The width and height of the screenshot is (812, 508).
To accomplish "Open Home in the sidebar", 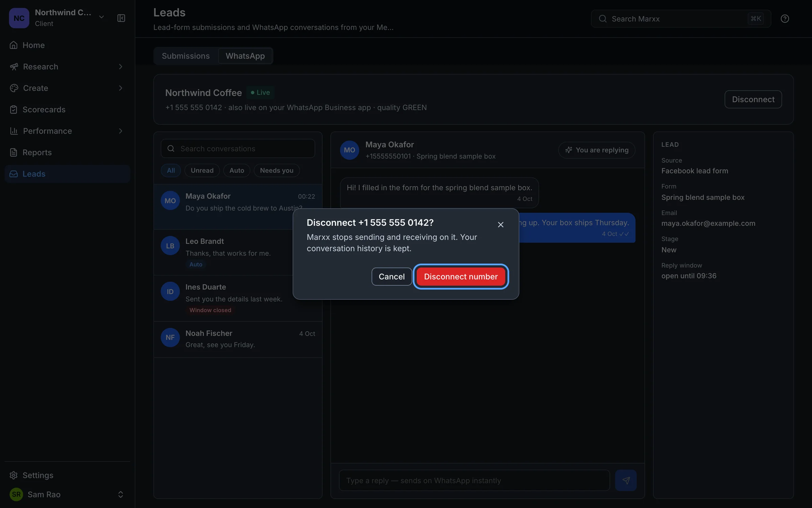I will click(x=67, y=45).
